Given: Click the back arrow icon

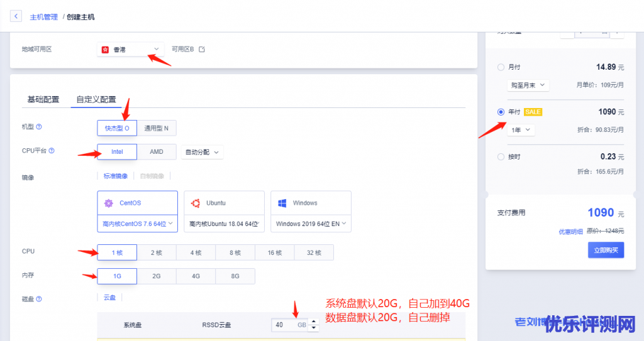Looking at the screenshot, I should click(16, 16).
